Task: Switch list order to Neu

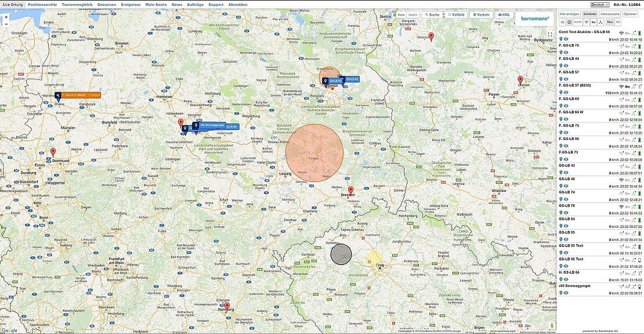Action: 610,22
